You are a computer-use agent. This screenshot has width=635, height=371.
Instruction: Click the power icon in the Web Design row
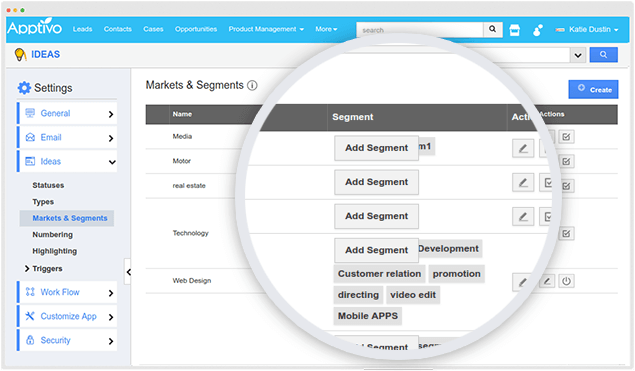point(566,281)
